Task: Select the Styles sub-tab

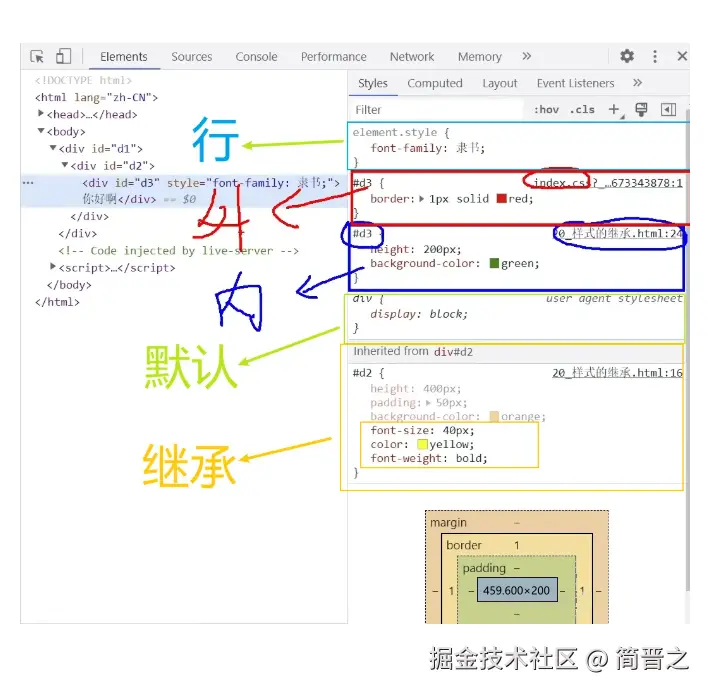Action: (x=373, y=83)
